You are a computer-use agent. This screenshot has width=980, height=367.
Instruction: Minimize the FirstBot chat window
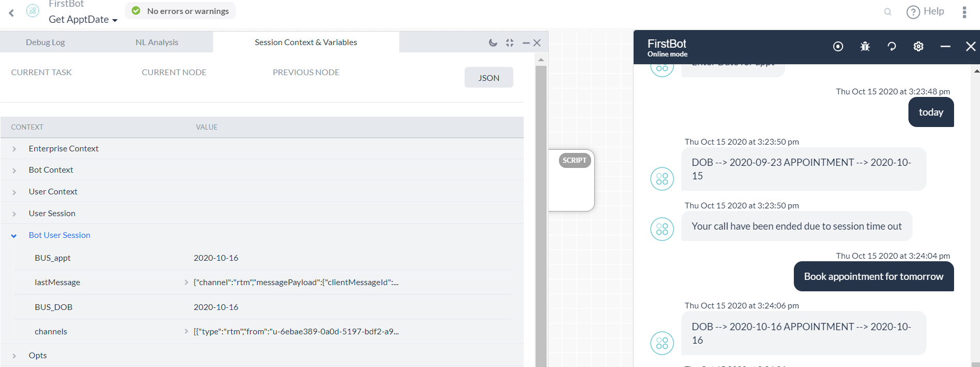click(945, 47)
